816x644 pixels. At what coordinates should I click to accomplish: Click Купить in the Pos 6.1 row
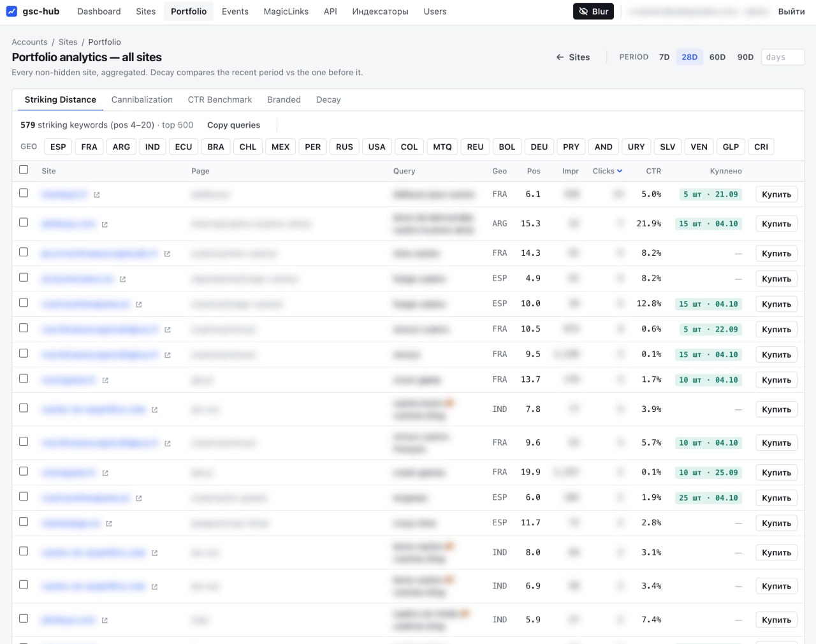[776, 194]
